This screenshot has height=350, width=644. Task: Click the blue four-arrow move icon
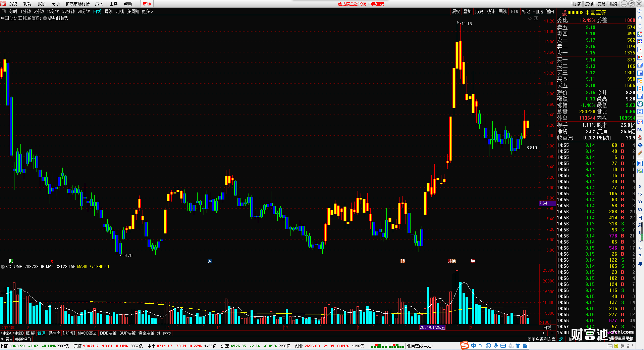(x=640, y=145)
